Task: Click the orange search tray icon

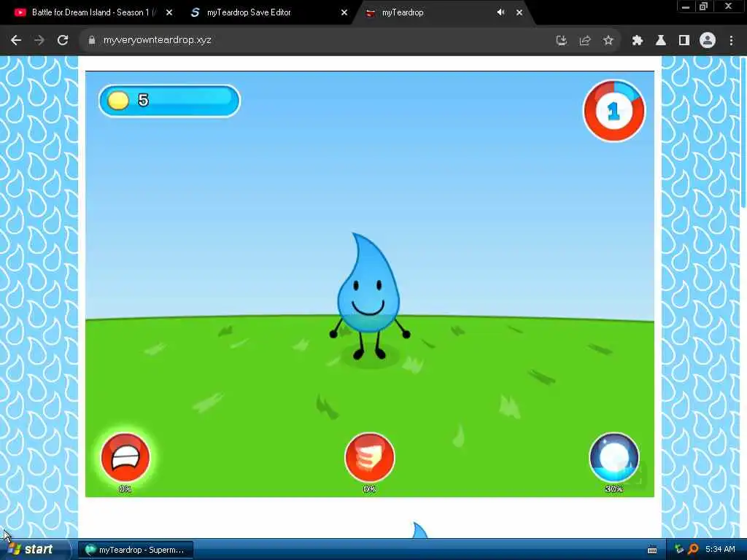Action: [x=693, y=549]
